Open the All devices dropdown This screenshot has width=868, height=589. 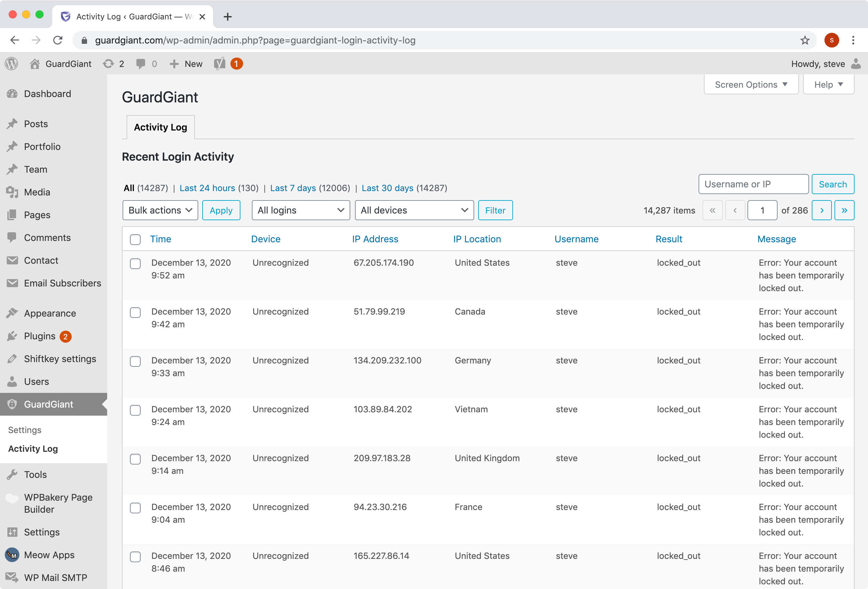pos(414,211)
